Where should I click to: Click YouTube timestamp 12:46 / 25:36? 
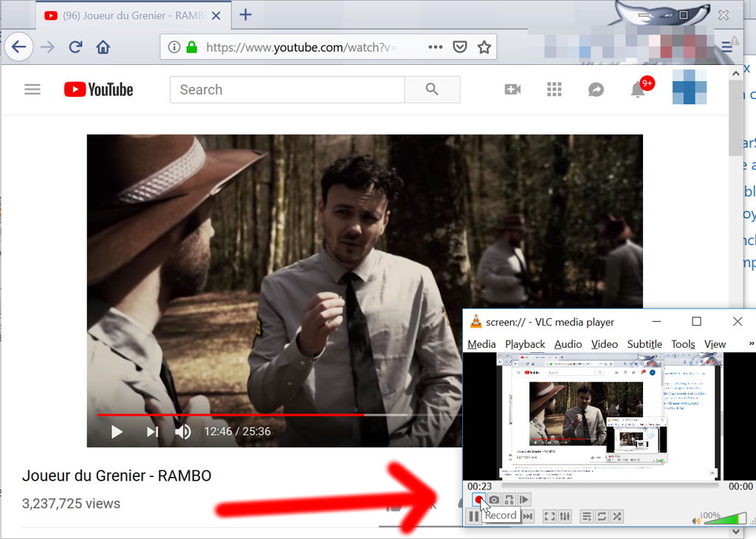[237, 431]
